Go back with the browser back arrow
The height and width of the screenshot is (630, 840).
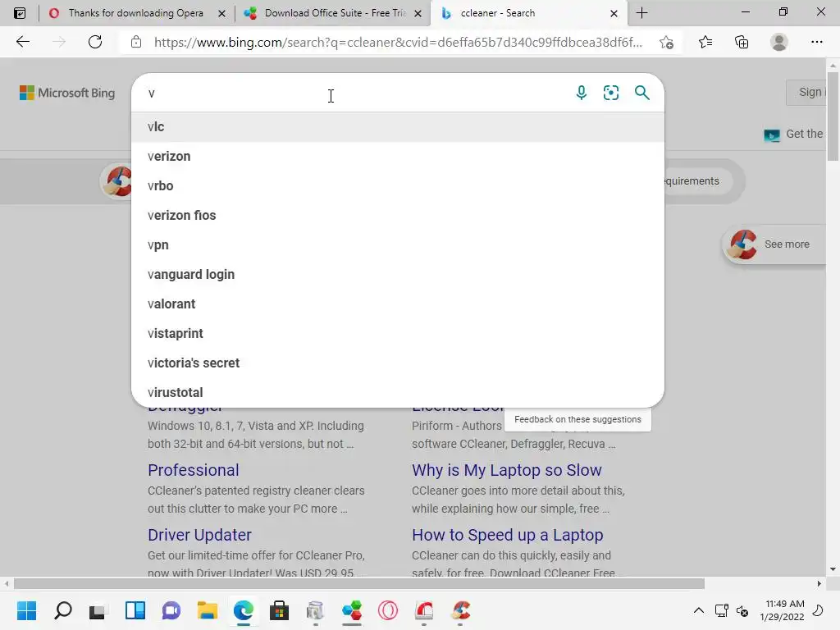[x=22, y=42]
